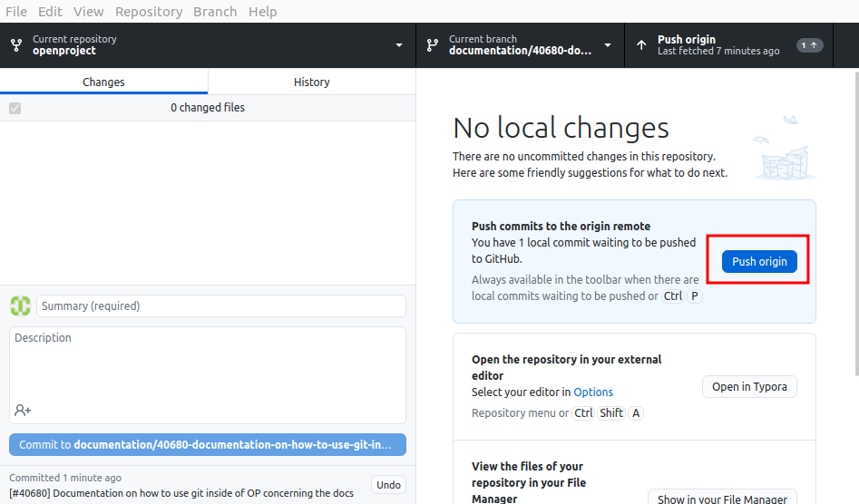This screenshot has height=504, width=859.
Task: Click into the Summary (required) field
Action: pyautogui.click(x=220, y=306)
